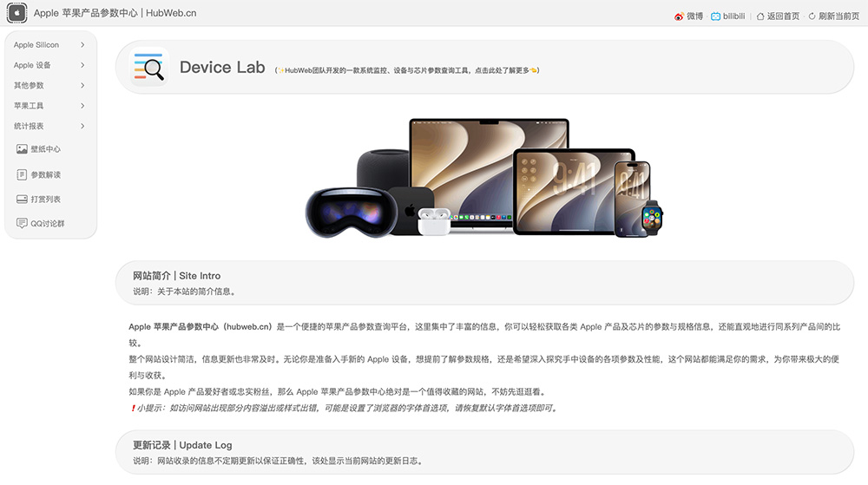This screenshot has height=485, width=868.
Task: Click the 返回首页 text link
Action: click(x=783, y=16)
